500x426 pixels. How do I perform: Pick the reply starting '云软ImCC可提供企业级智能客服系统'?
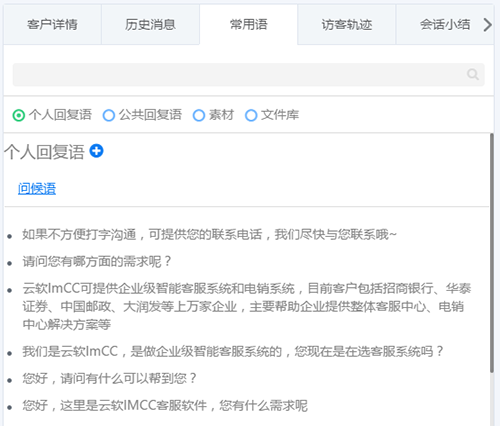[x=247, y=306]
